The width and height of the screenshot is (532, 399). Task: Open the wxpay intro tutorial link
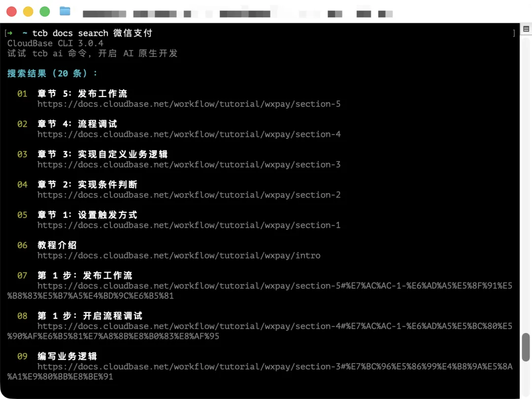pyautogui.click(x=178, y=256)
